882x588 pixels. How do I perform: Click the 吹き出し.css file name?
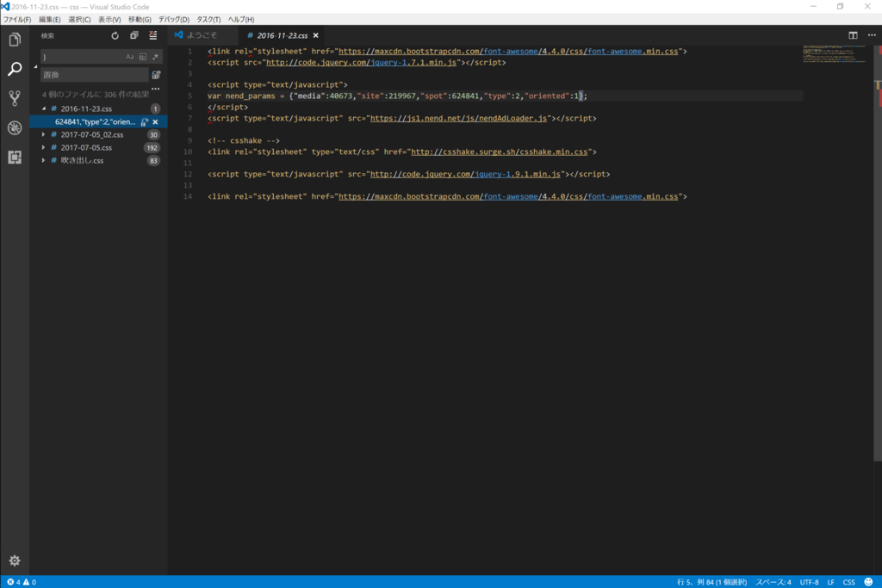tap(82, 161)
